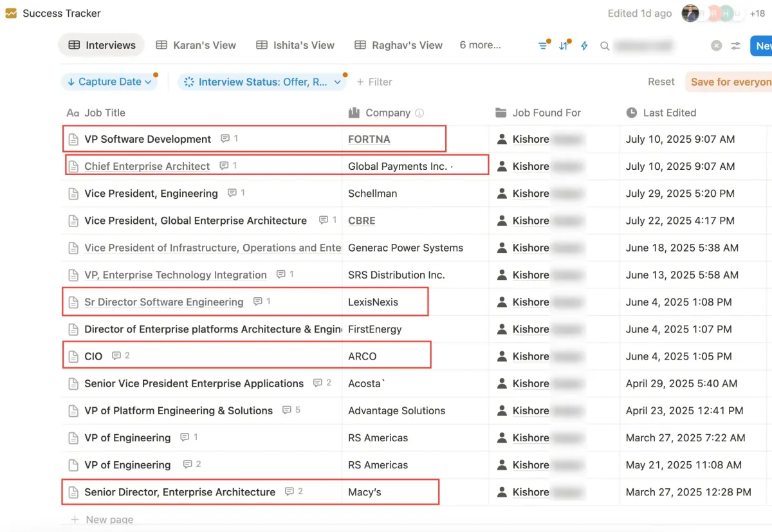This screenshot has width=772, height=532.
Task: Switch to the Interviews tab
Action: pyautogui.click(x=102, y=45)
